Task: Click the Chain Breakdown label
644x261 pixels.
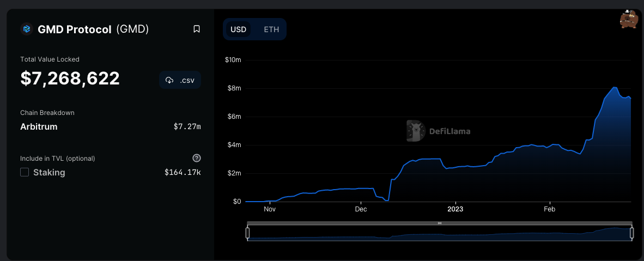Action: tap(47, 113)
